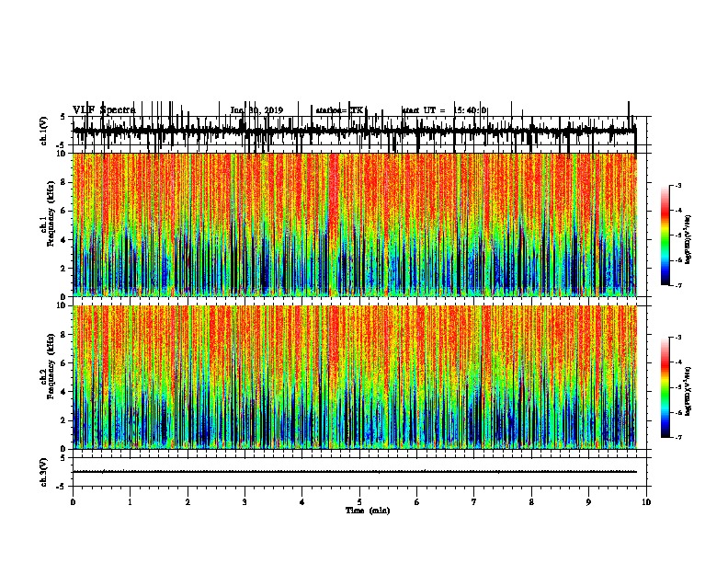This screenshot has width=728, height=563.
Task: Click the "Time (min)" x-axis label
Action: click(x=368, y=511)
